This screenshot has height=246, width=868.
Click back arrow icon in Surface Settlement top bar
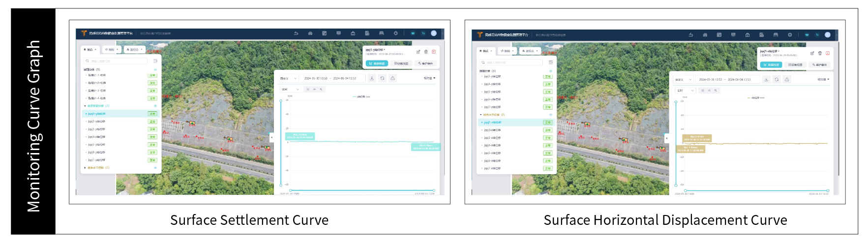(296, 33)
